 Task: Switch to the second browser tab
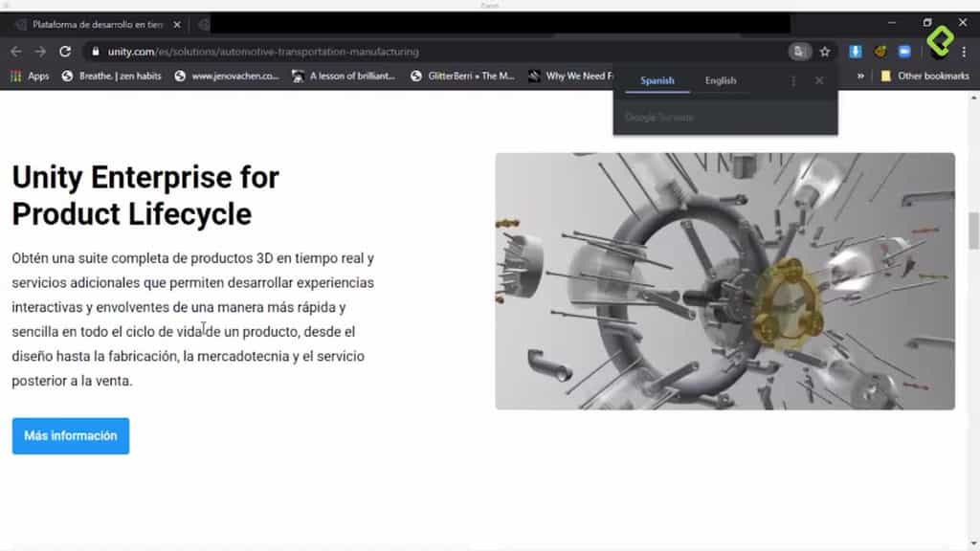pyautogui.click(x=203, y=25)
